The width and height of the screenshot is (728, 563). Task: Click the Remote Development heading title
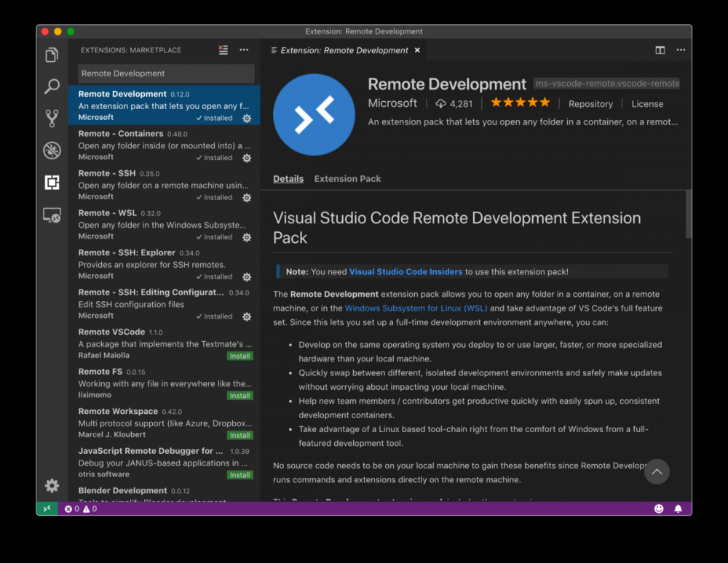[x=447, y=84]
